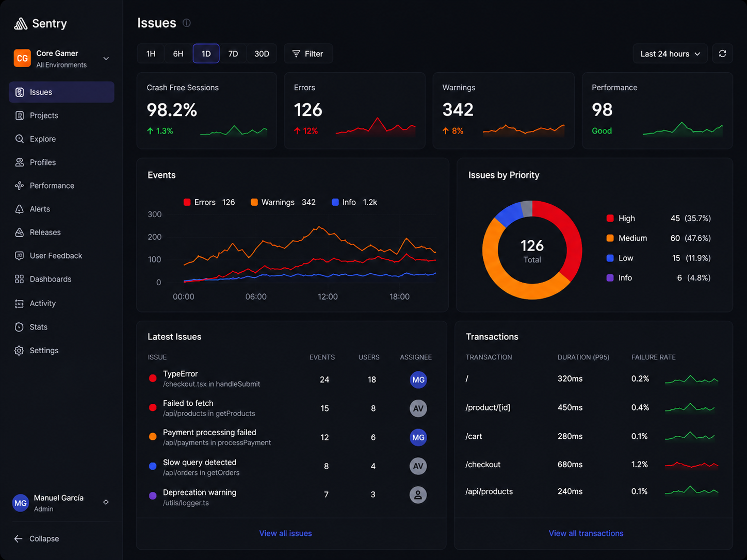Click the Explore magnifier icon
The width and height of the screenshot is (747, 560).
20,139
